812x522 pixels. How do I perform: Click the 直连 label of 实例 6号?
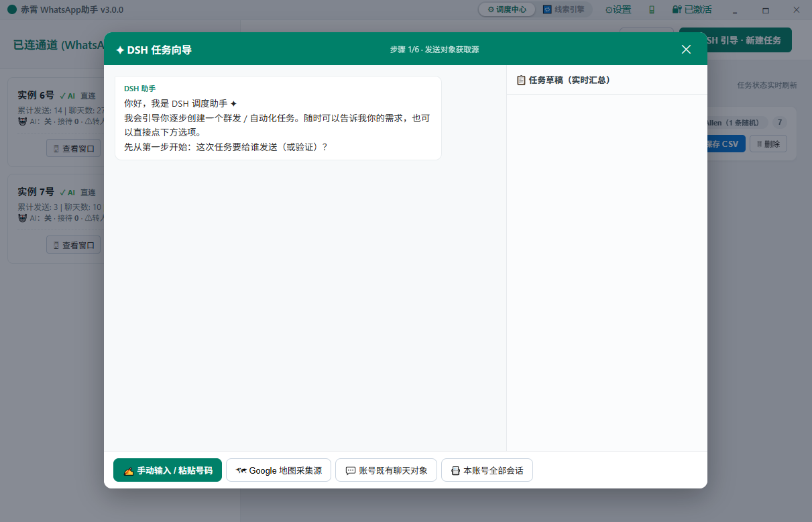coord(88,96)
